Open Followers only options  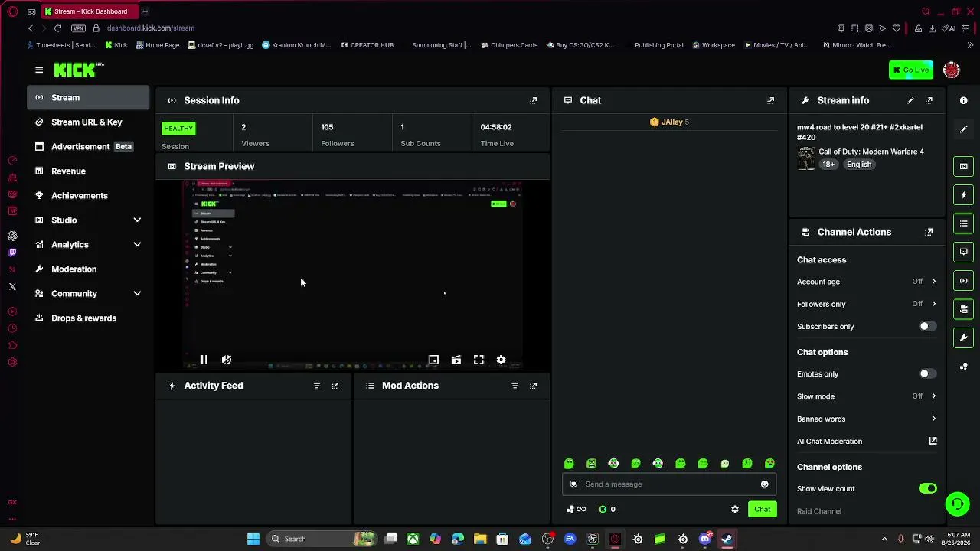click(867, 304)
